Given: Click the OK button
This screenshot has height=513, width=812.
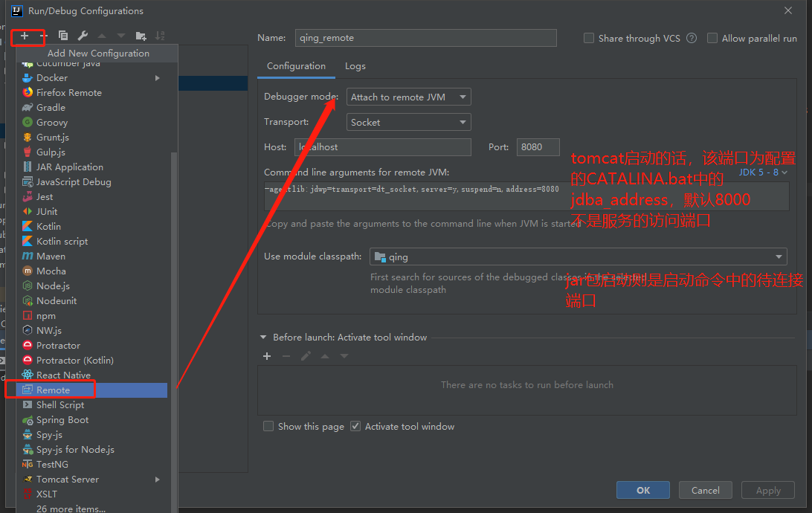Looking at the screenshot, I should coord(643,490).
